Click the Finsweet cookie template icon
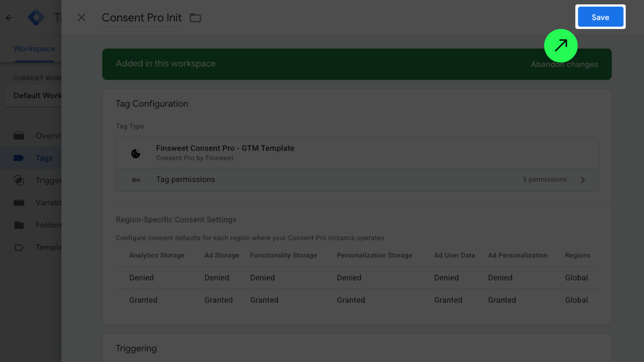The width and height of the screenshot is (644, 362). (136, 153)
